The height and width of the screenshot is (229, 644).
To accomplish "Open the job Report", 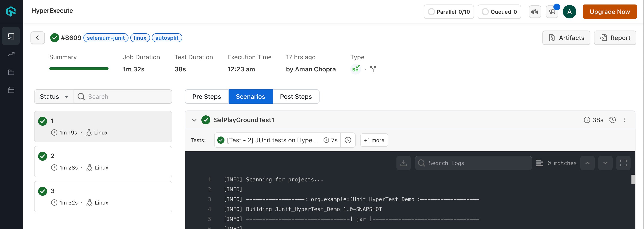I will tap(615, 37).
